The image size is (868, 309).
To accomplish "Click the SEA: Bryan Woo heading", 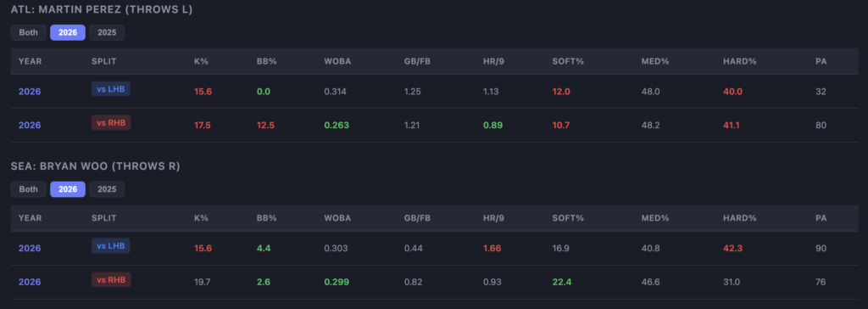I will tap(95, 166).
